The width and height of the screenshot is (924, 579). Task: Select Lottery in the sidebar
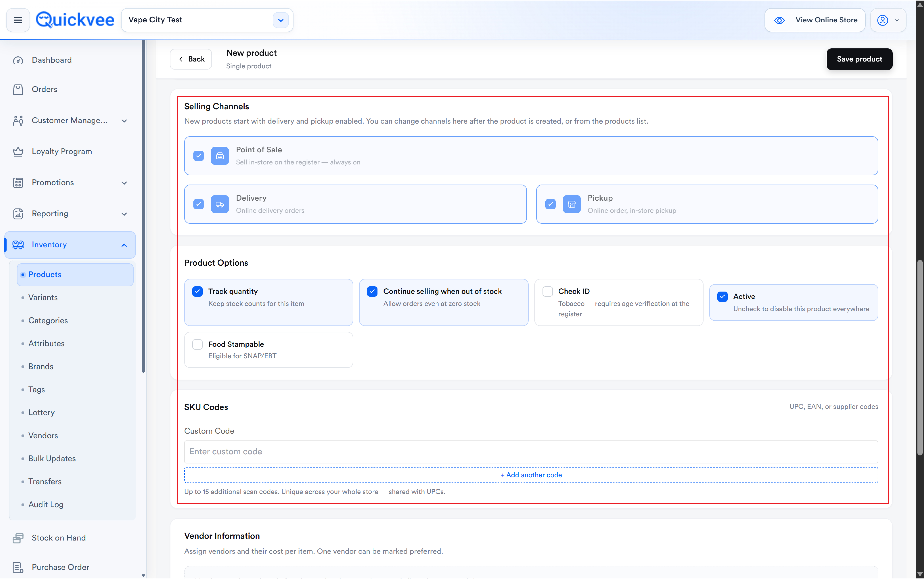[x=41, y=413]
